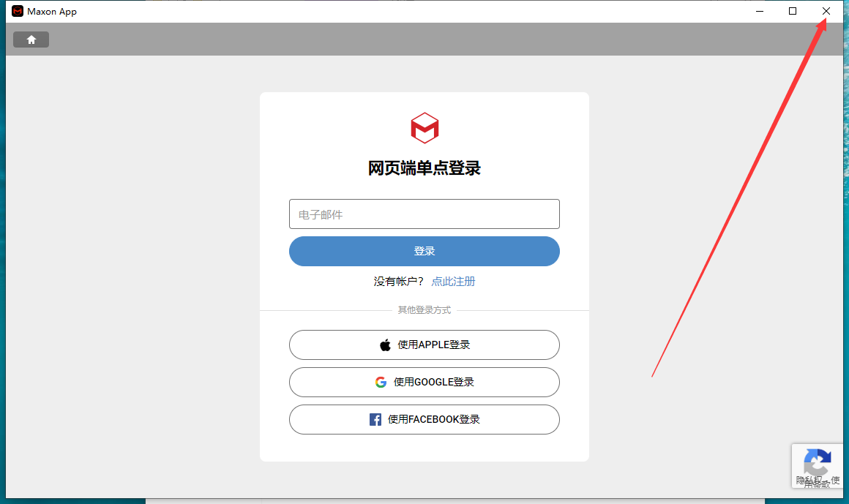This screenshot has height=504, width=849.
Task: Click the Maxon App logo in title bar
Action: [x=18, y=12]
